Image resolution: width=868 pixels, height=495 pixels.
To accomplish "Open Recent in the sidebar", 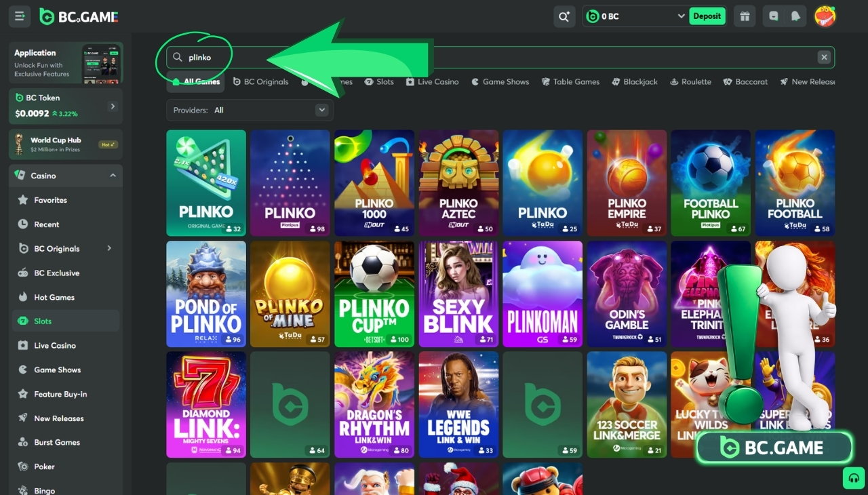I will click(x=66, y=224).
